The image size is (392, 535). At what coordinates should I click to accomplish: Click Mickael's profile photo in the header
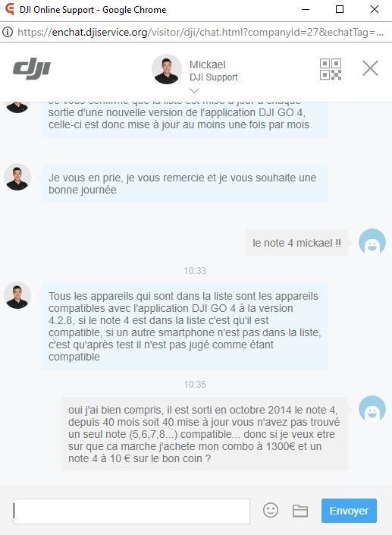(x=167, y=69)
